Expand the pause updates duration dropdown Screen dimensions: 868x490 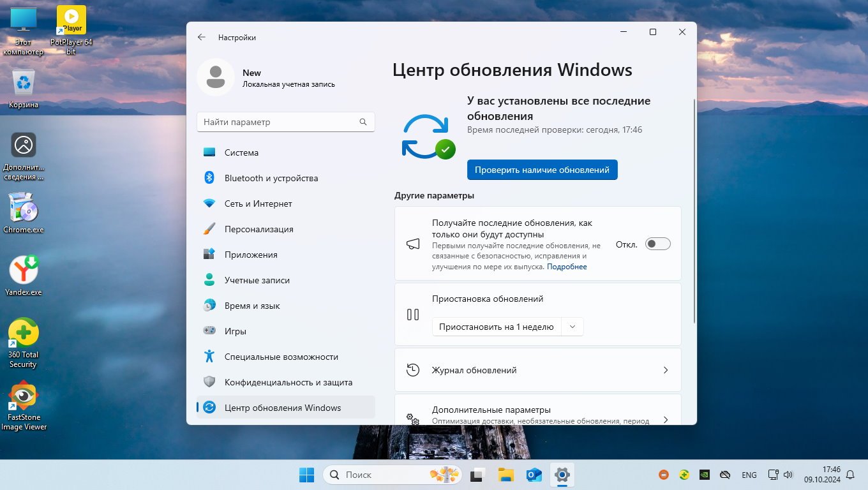pyautogui.click(x=572, y=327)
